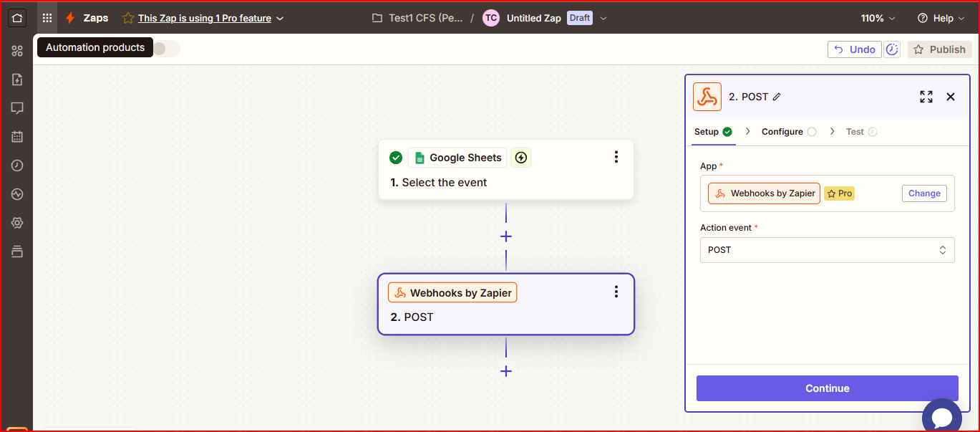Image resolution: width=980 pixels, height=432 pixels.
Task: Click the Draft status badge
Action: (x=580, y=18)
